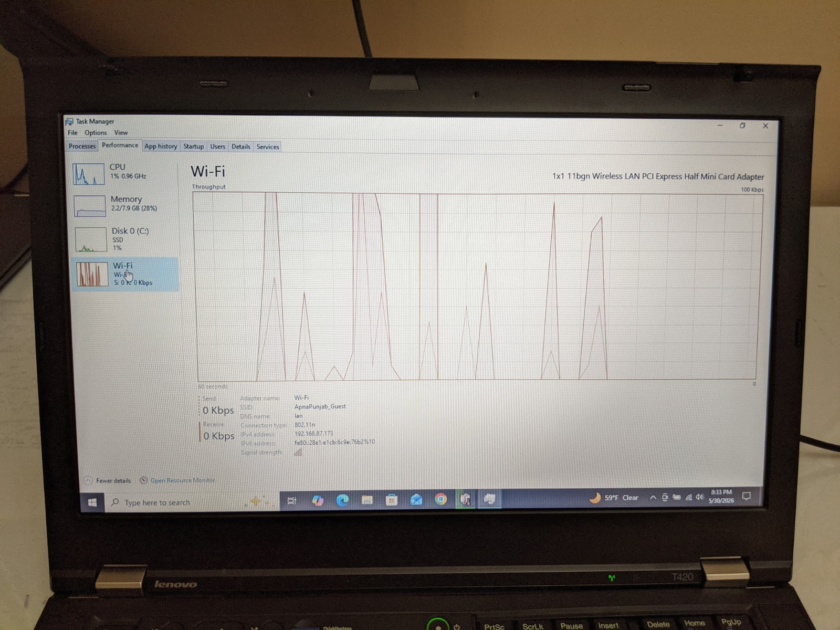Open the App history tab
Screen dimensions: 840x630
161,146
